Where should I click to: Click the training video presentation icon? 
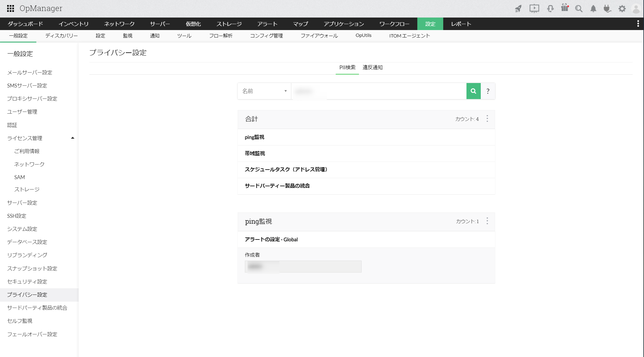(534, 9)
